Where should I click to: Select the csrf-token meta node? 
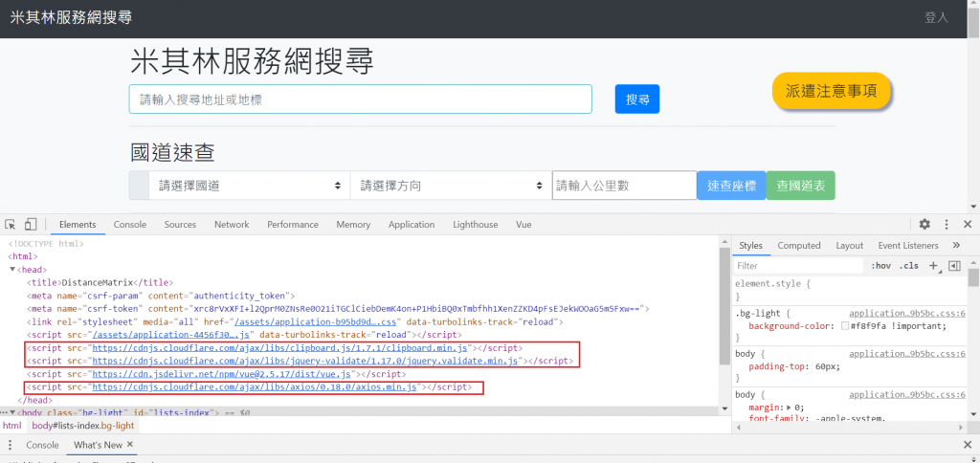tap(338, 309)
